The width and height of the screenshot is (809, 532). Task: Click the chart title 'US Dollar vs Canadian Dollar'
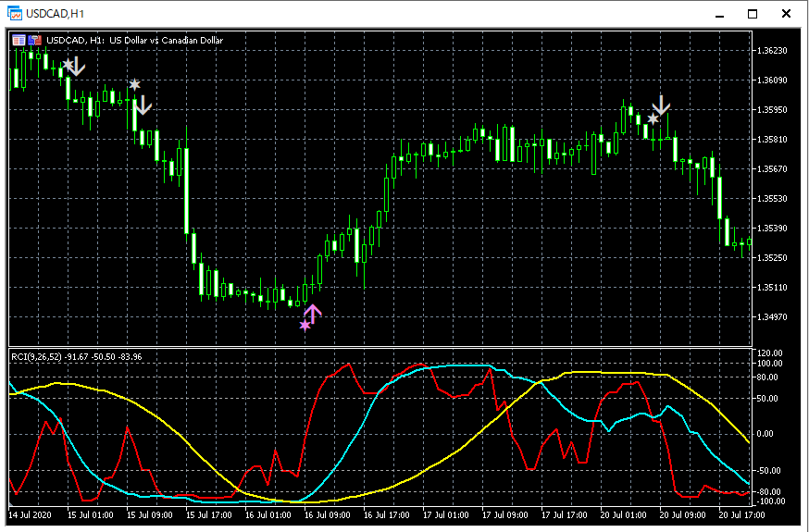tap(166, 40)
